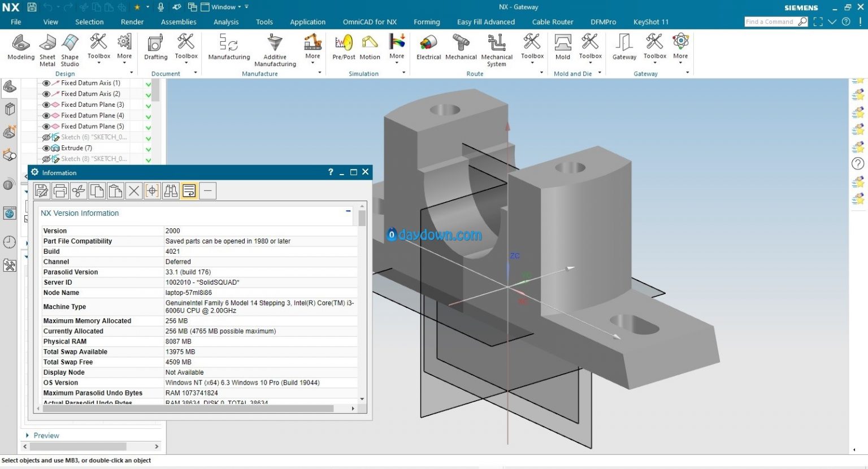This screenshot has height=469, width=868.
Task: Click the help question-mark icon on right sidebar
Action: click(858, 164)
